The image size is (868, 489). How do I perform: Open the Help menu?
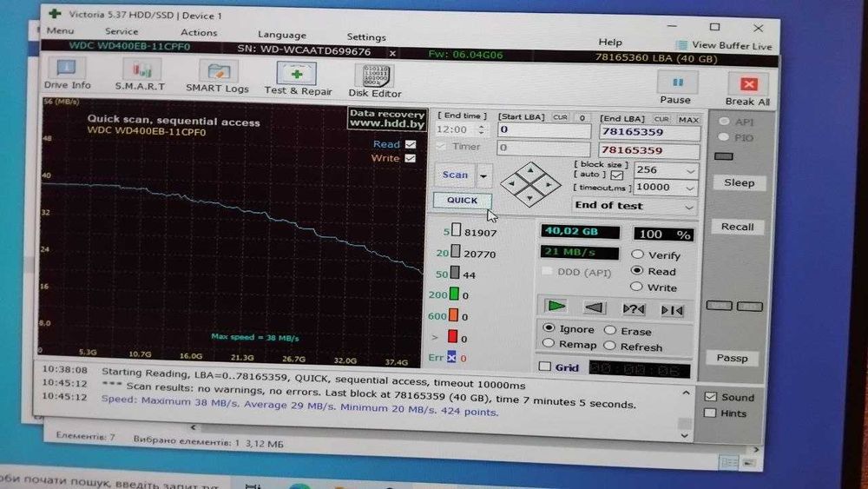tap(610, 42)
